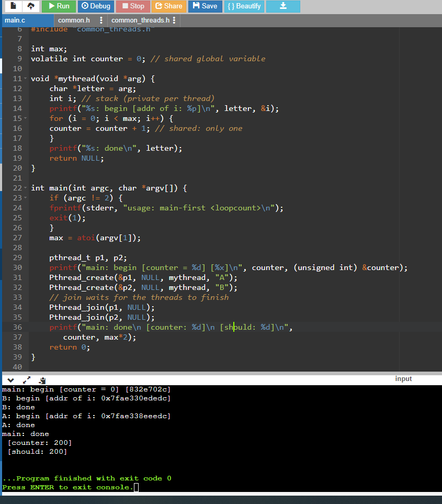Save the project
Image resolution: width=442 pixels, height=504 pixels.
(205, 6)
